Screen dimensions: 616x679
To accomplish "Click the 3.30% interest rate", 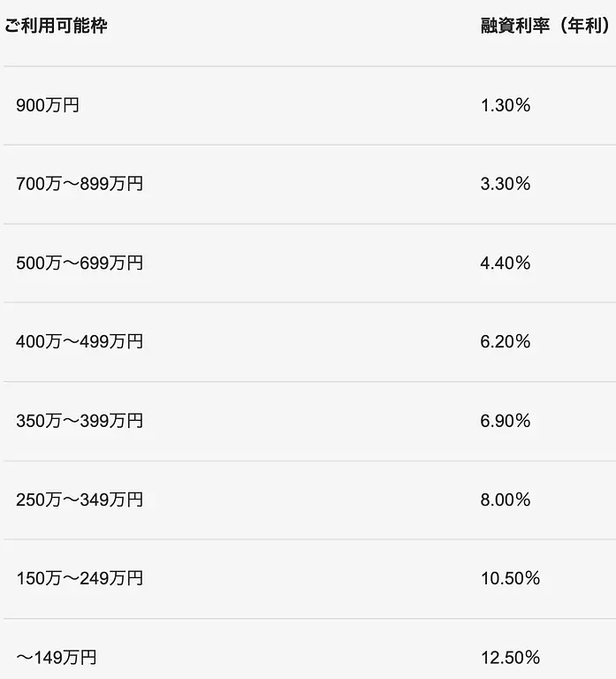I will [x=506, y=185].
